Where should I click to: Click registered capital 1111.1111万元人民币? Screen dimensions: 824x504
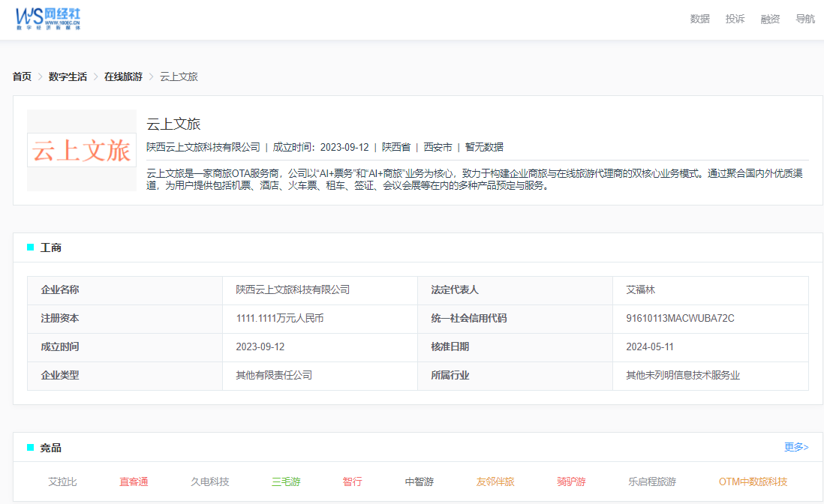pyautogui.click(x=280, y=318)
